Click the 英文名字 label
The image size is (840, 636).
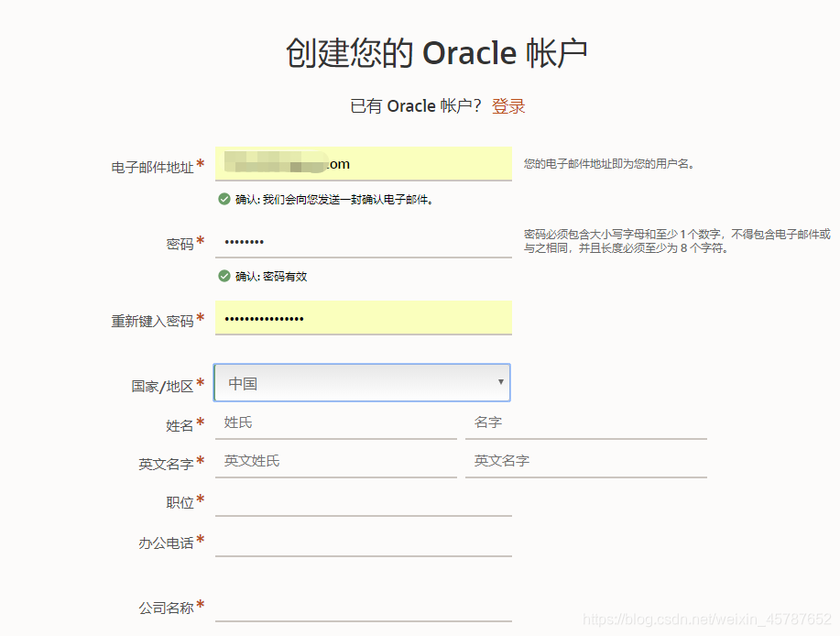tap(166, 464)
